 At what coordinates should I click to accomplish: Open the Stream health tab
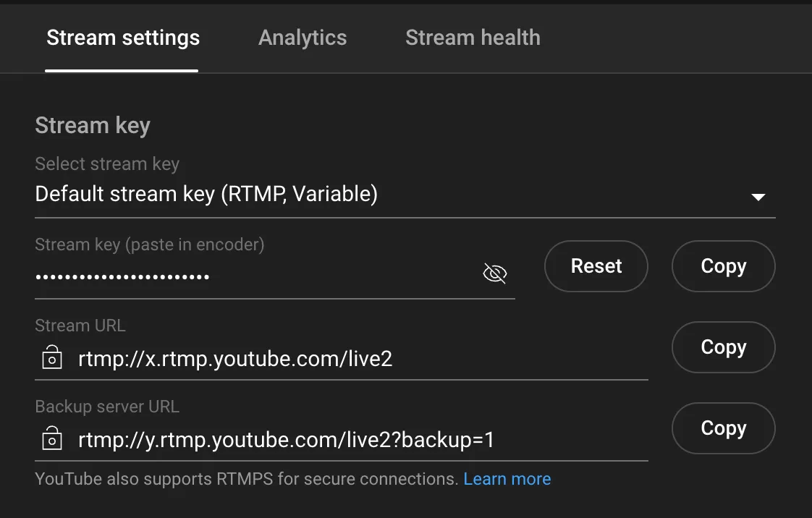473,38
